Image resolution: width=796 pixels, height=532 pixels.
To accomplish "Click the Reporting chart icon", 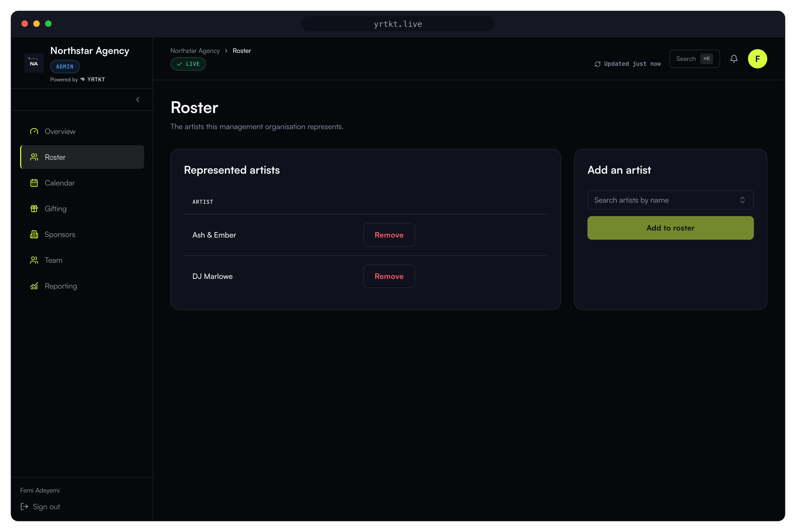I will (34, 286).
